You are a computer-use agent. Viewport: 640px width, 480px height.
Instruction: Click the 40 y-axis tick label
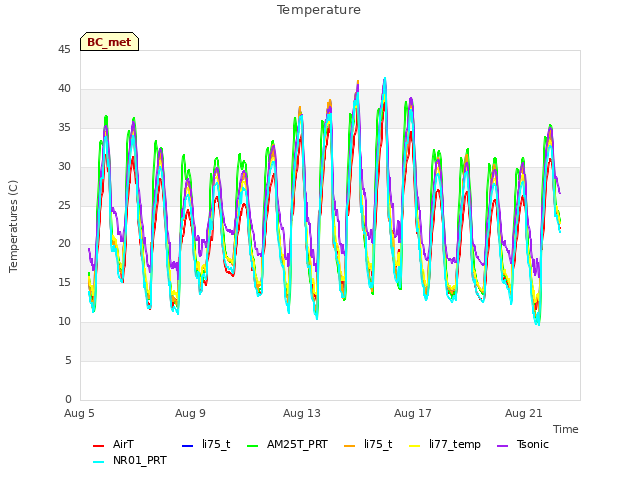click(64, 89)
